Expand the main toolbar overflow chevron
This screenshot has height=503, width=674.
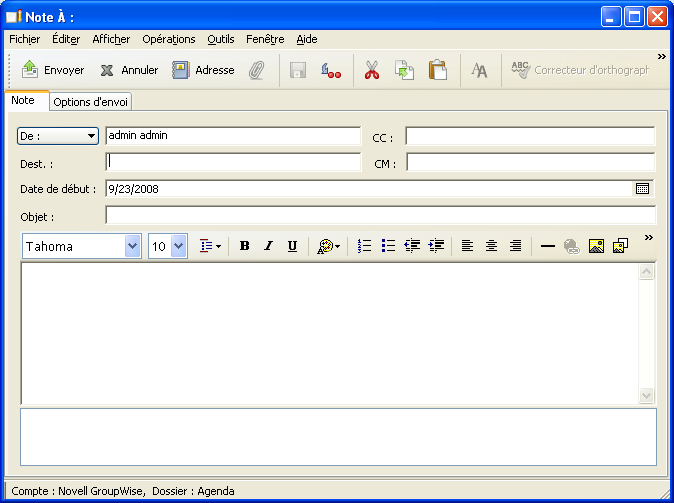pos(662,56)
